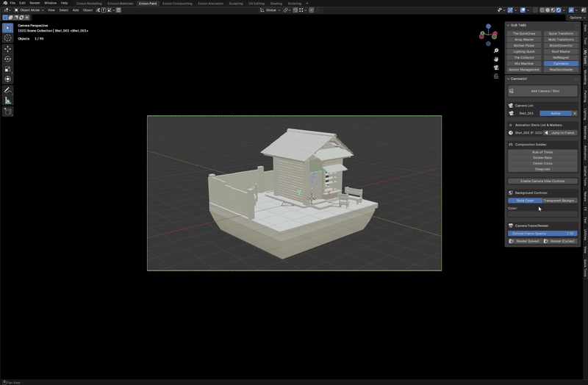Screen dimensions: 588x385
Task: Select the Extend selection mode icon
Action: [x=10, y=17]
